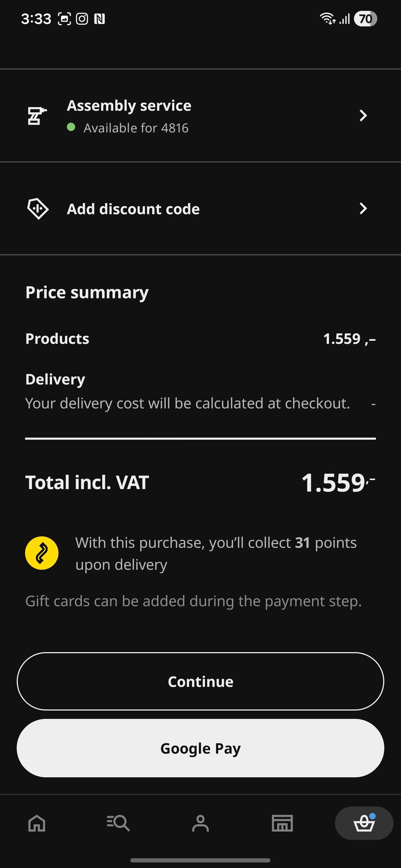This screenshot has width=401, height=868.
Task: Tap the Home icon in bottom navigation
Action: [37, 823]
